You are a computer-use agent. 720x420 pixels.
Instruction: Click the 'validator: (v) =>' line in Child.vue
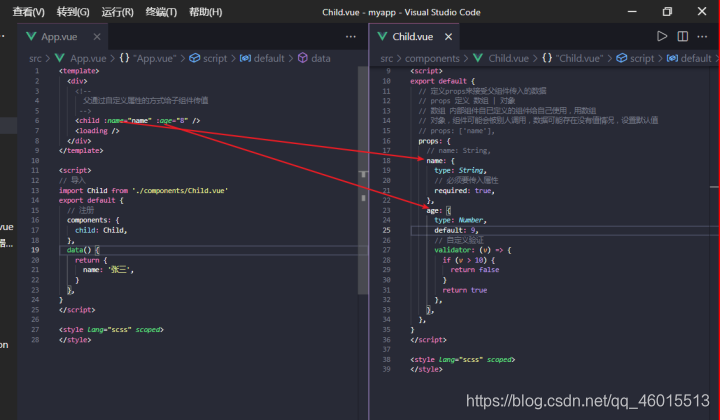point(473,250)
